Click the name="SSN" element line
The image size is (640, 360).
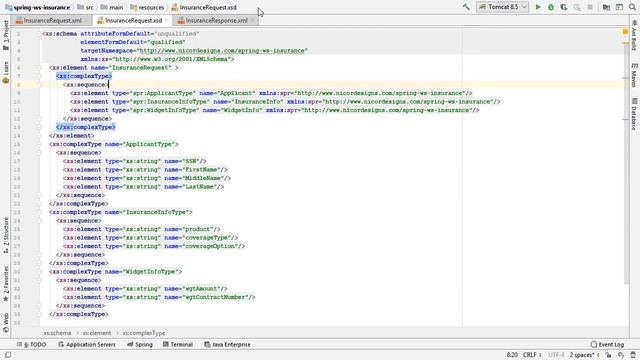pos(135,161)
